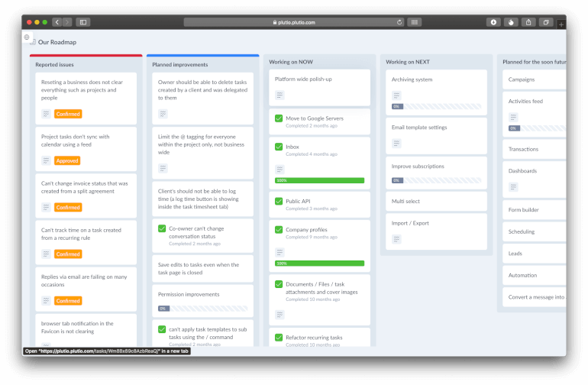The width and height of the screenshot is (588, 385).
Task: Open the Scheduling card
Action: tap(535, 232)
